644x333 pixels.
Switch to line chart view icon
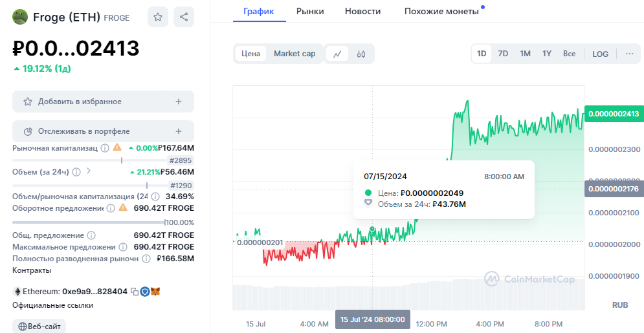(337, 54)
